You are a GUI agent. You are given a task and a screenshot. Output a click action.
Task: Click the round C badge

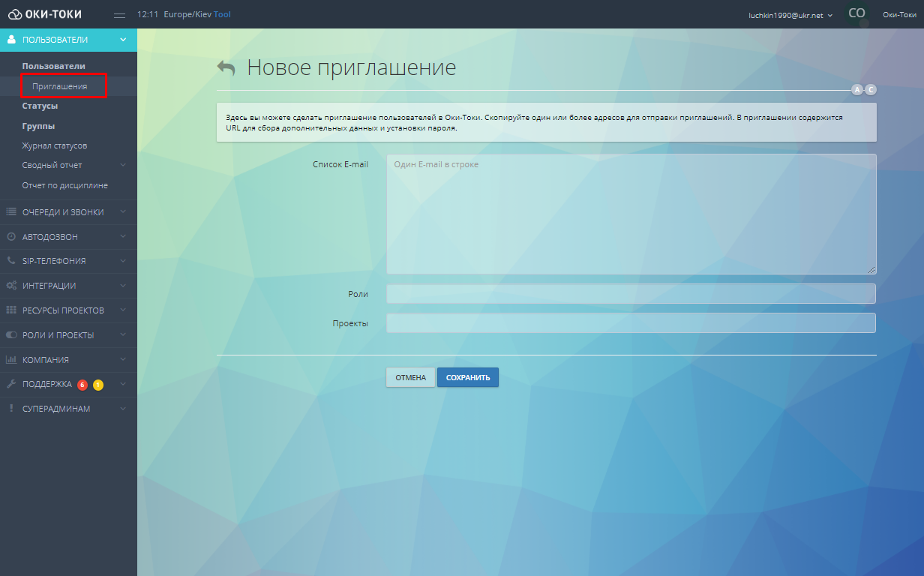coord(870,90)
